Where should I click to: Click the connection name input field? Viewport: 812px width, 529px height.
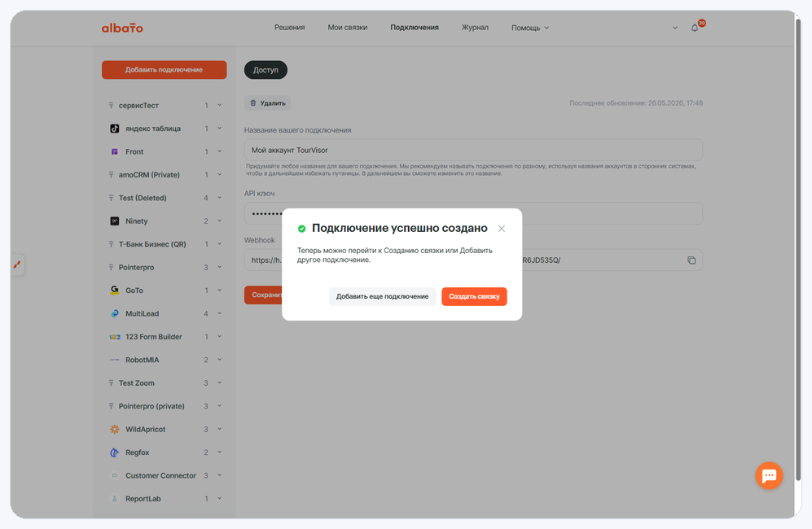pos(473,150)
